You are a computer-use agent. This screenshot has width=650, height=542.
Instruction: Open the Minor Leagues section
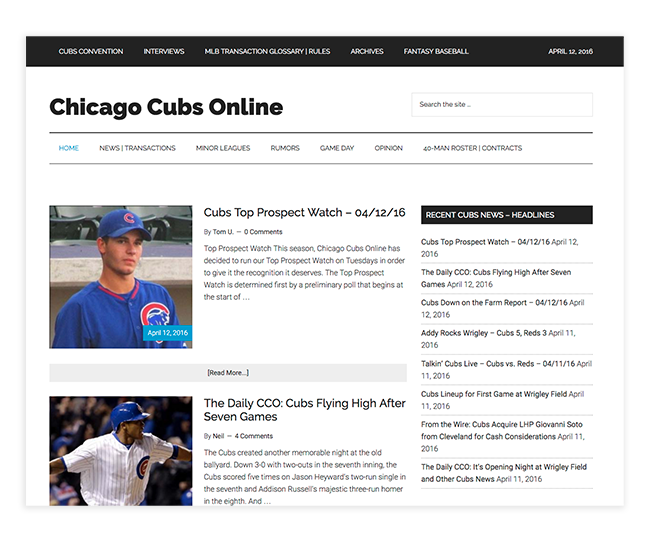coord(223,148)
